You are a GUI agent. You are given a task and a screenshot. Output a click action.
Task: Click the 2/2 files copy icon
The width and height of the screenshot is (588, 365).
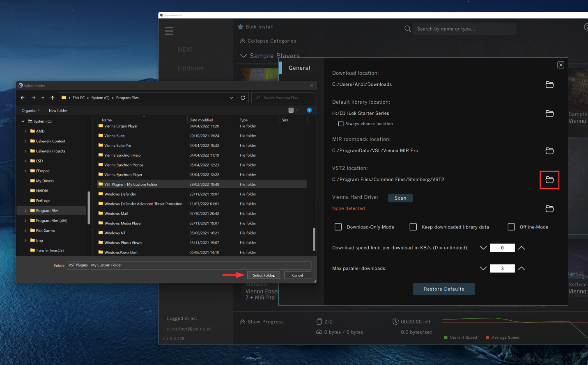coord(319,322)
